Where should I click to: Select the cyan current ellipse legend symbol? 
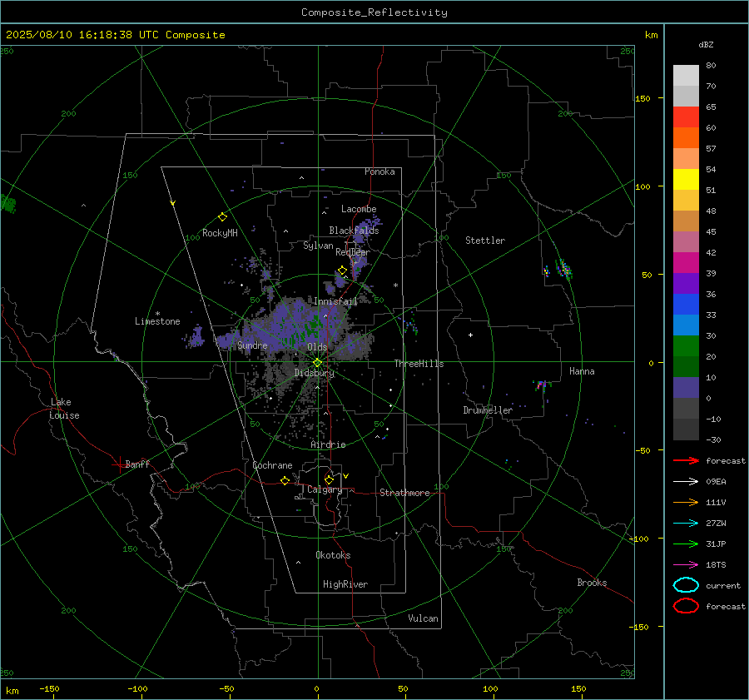(686, 585)
